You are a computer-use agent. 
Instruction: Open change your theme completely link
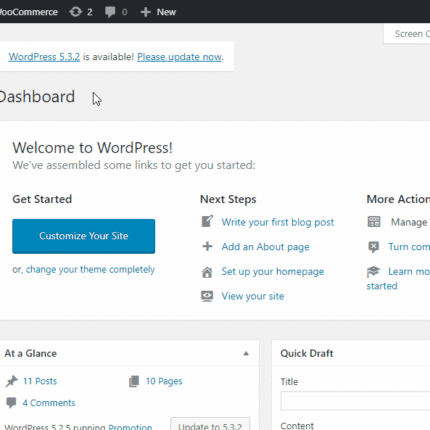[x=90, y=269]
